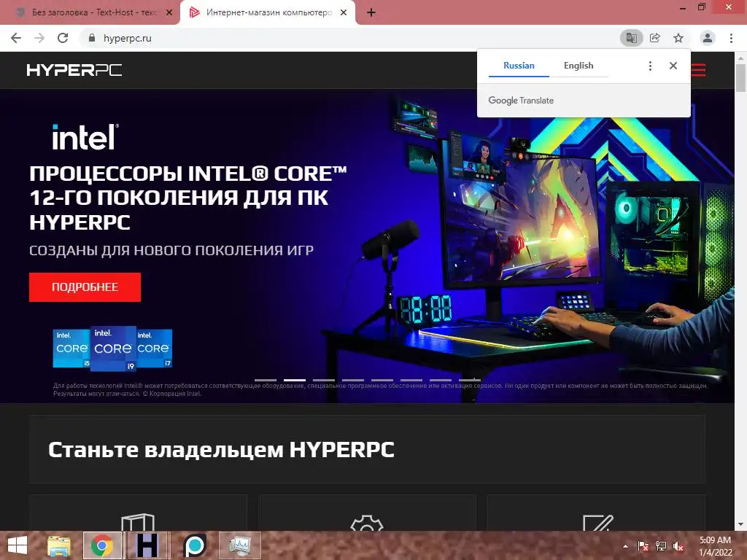Click the Станьте владельцем HYPERPC heading
This screenshot has height=560, width=747.
[x=221, y=449]
